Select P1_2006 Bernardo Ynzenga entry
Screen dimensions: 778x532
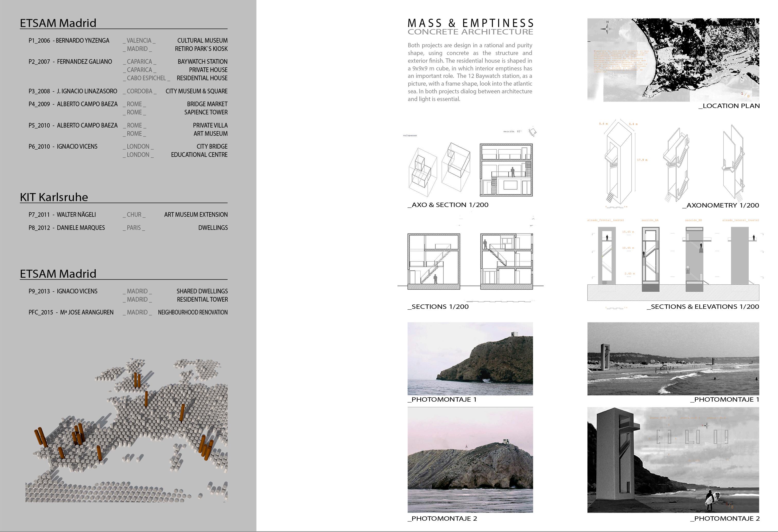click(69, 40)
